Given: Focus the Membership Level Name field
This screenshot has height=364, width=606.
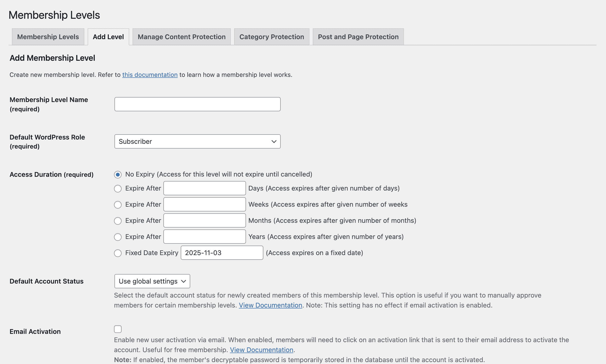Looking at the screenshot, I should (197, 104).
